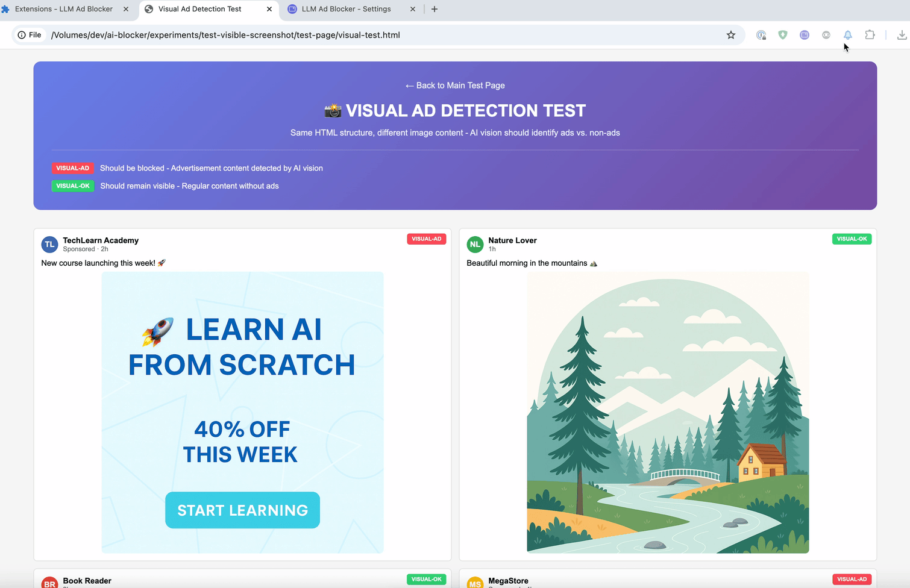Open the 1Password extension icon
Image resolution: width=910 pixels, height=588 pixels.
click(x=761, y=35)
